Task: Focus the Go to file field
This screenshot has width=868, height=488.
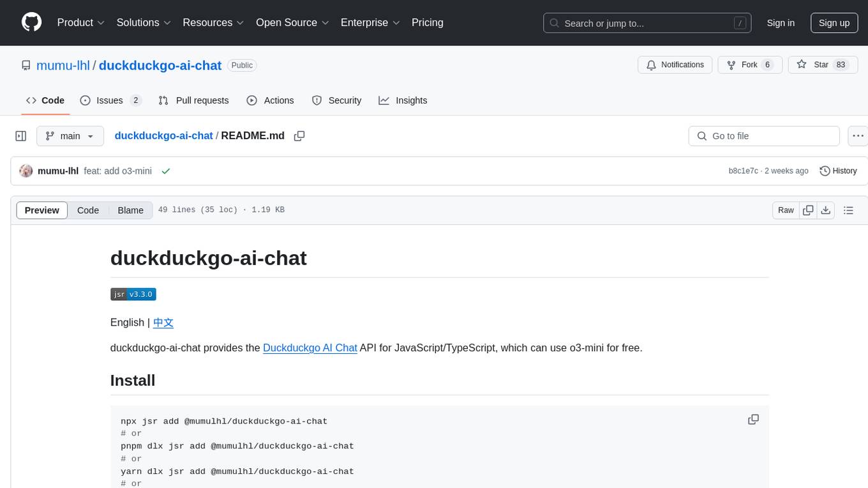Action: coord(764,136)
